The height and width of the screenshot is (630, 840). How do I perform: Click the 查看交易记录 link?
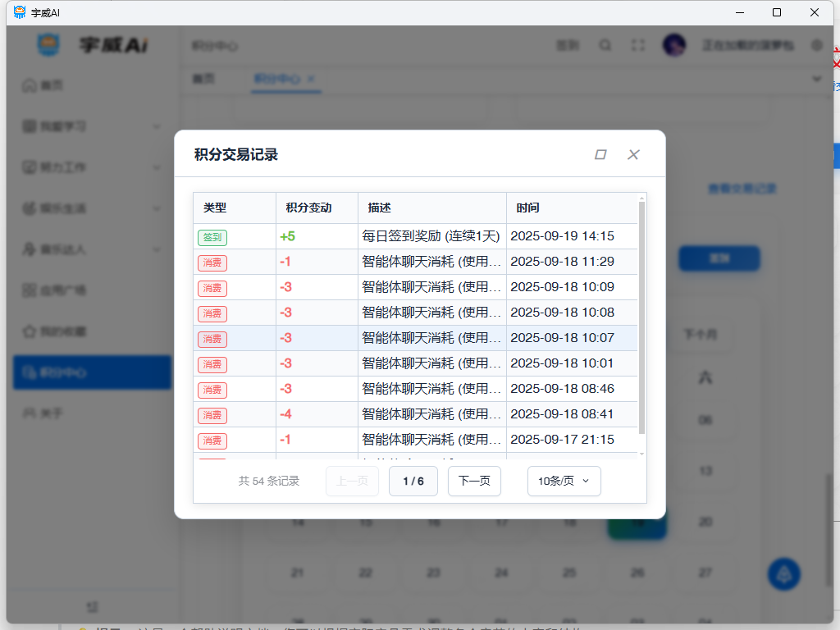742,189
